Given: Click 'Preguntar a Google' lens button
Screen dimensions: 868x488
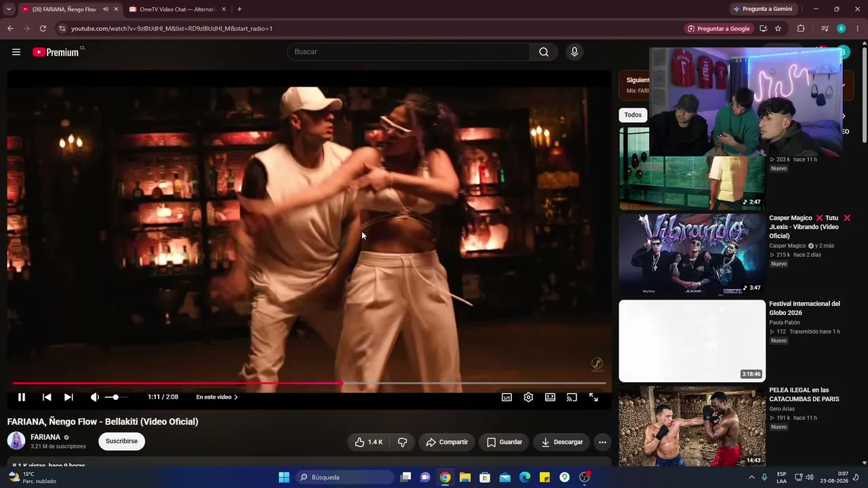Looking at the screenshot, I should click(x=718, y=28).
